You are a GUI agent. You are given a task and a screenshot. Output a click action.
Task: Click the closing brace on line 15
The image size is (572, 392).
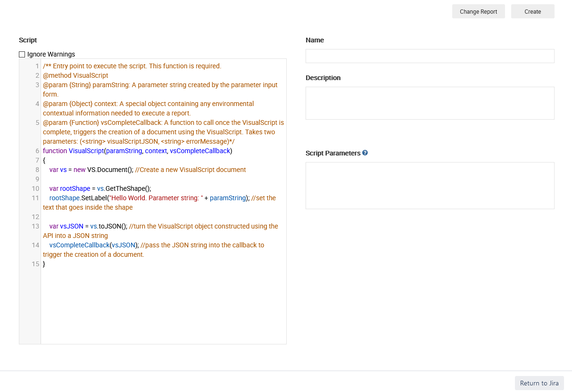[x=44, y=264]
